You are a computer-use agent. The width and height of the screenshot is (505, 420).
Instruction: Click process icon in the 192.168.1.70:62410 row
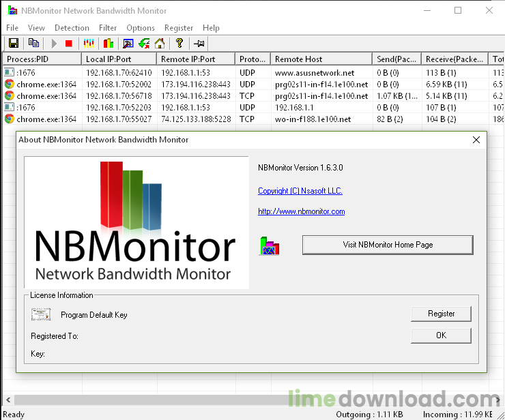[x=10, y=72]
